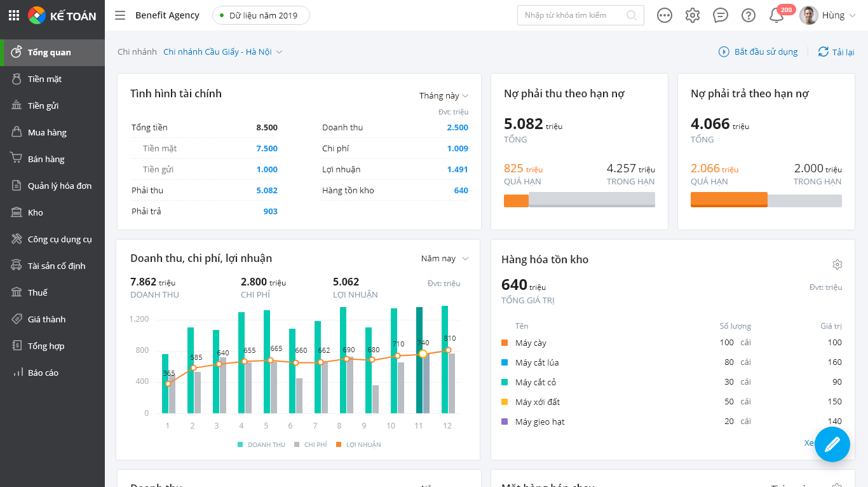The image size is (868, 487).
Task: Toggle the DOANH THU legend series
Action: coord(261,445)
